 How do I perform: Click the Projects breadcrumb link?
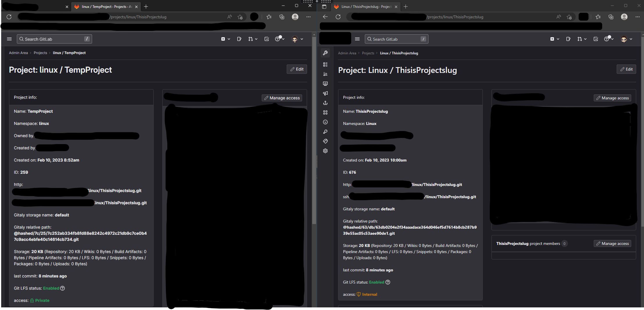pos(368,53)
